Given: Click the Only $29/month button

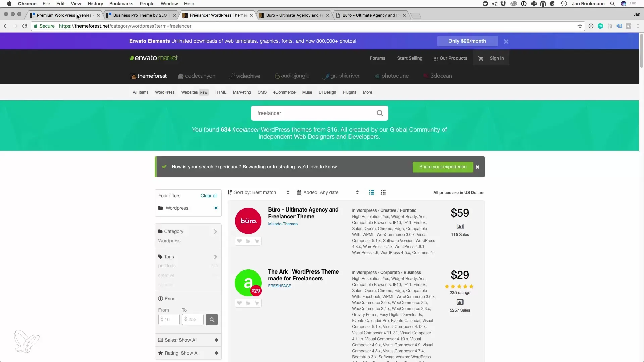Looking at the screenshot, I should point(467,41).
